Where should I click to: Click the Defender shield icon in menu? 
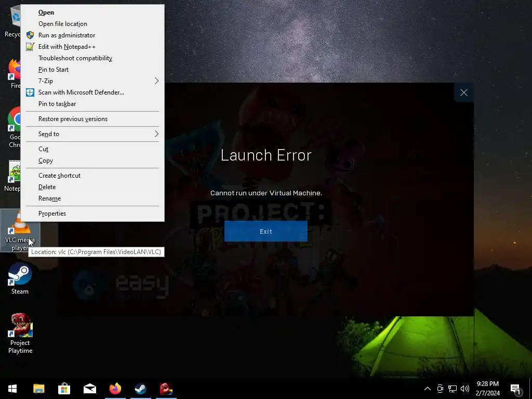click(30, 92)
